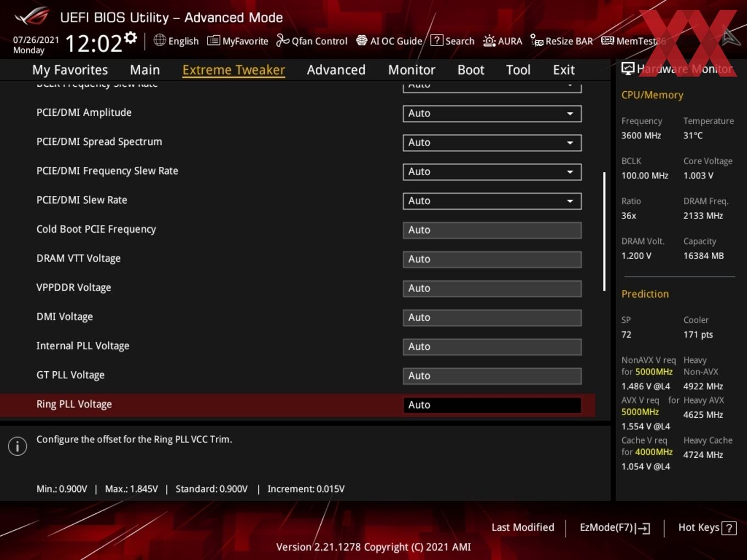Click DMI Voltage input field
This screenshot has height=560, width=747.
tap(492, 317)
